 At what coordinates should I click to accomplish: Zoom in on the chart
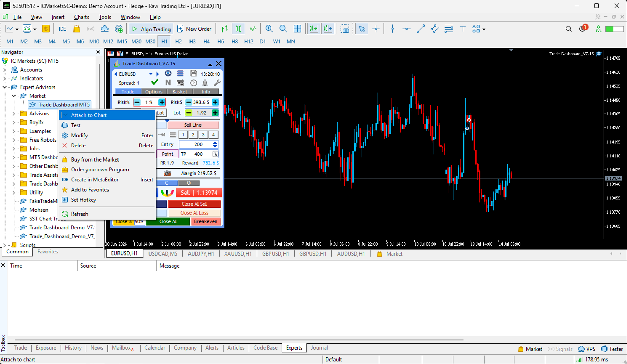[269, 29]
